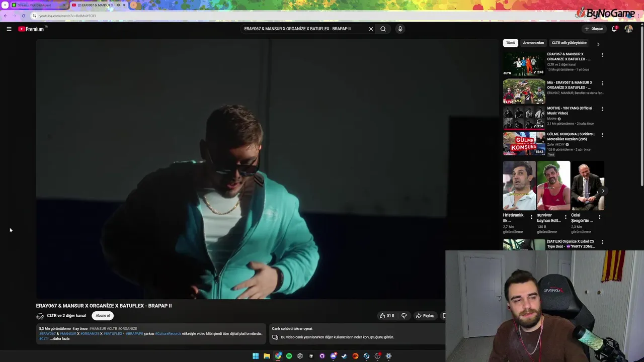This screenshot has height=362, width=644.
Task: Open the tab search dropdown arrow
Action: [4, 5]
